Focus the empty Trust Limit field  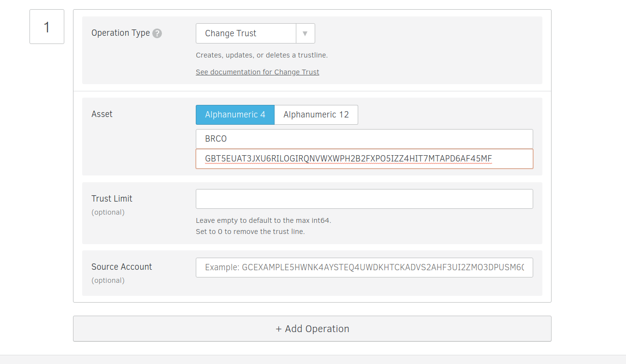364,199
